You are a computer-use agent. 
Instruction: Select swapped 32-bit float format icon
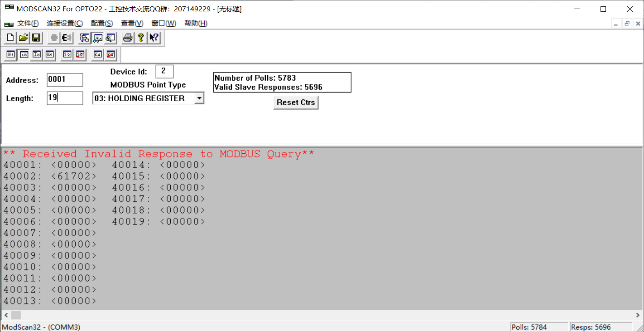[x=80, y=54]
